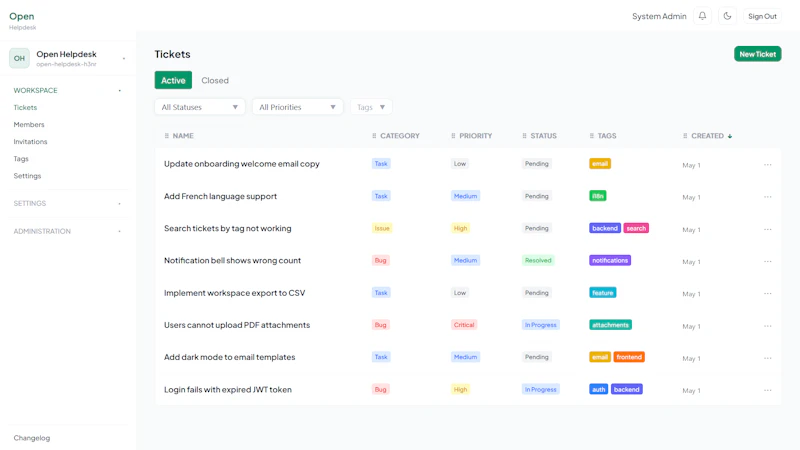This screenshot has height=450, width=800.
Task: Click drag handle icon beside STATUS column
Action: click(524, 136)
